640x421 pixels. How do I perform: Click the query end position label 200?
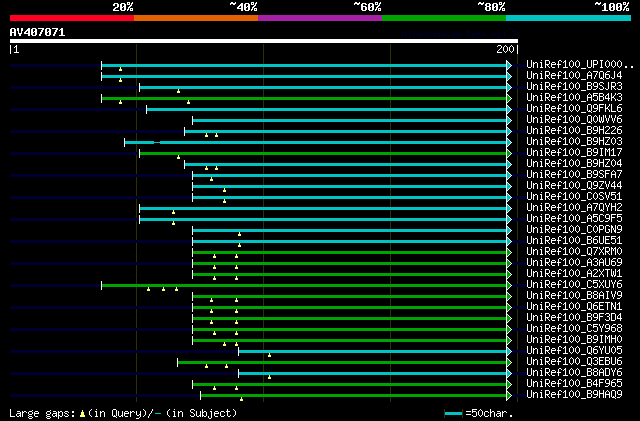[505, 49]
